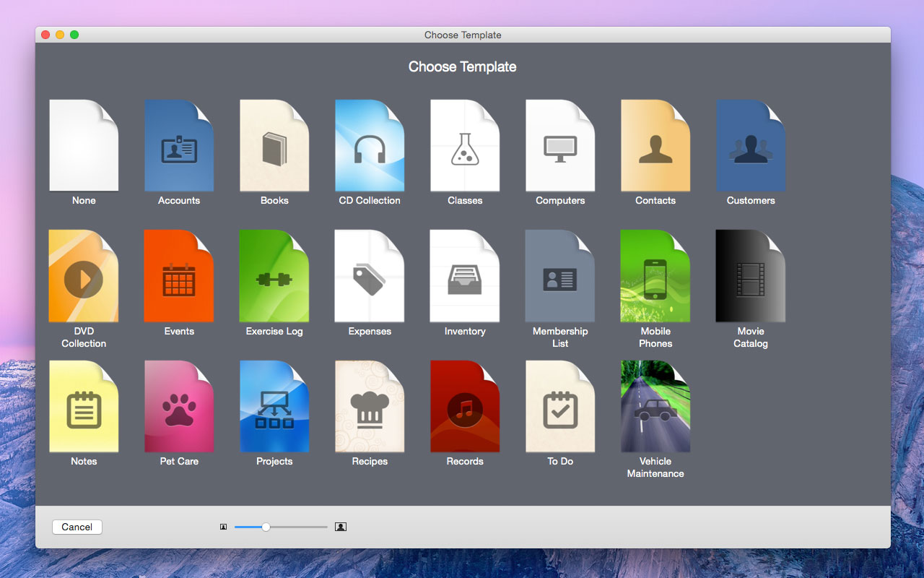Select the DVD Collection template

84,276
